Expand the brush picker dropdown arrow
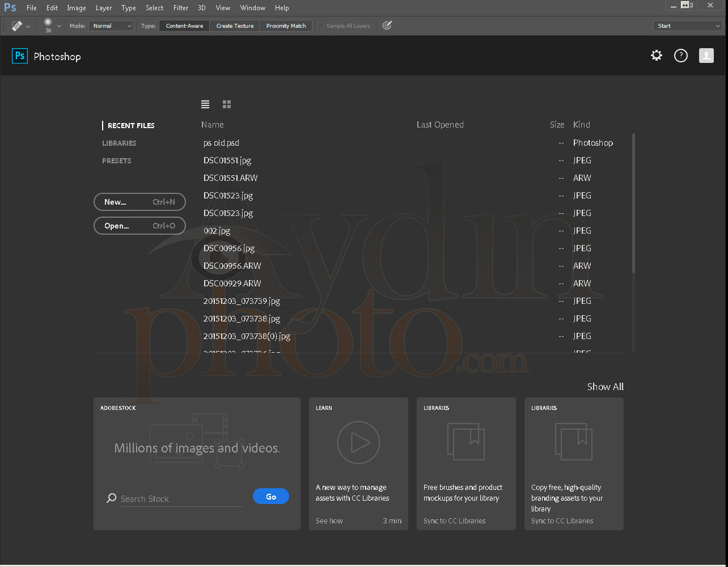 click(x=59, y=26)
